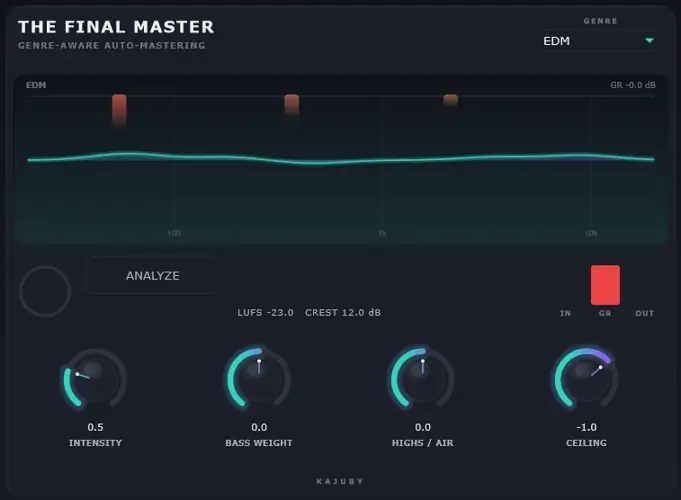Viewport: 681px width, 500px height.
Task: Click the Intensity knob
Action: (95, 379)
